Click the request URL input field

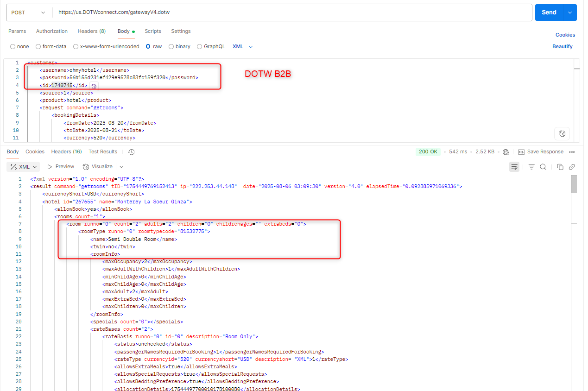click(x=292, y=13)
